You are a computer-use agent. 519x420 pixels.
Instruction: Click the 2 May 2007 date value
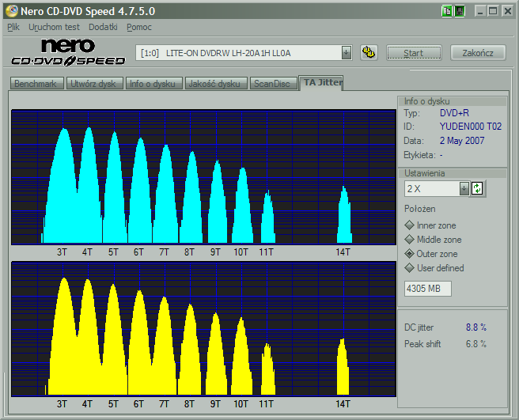pos(462,141)
